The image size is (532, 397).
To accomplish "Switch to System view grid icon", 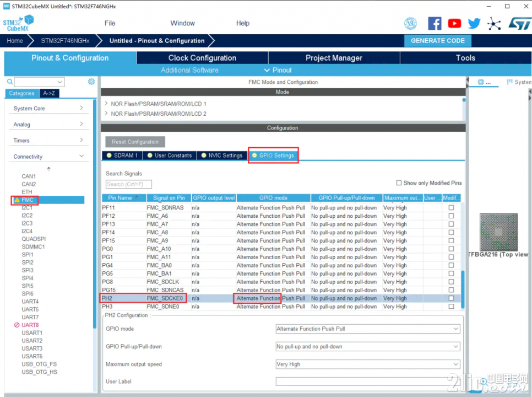I will pyautogui.click(x=509, y=82).
